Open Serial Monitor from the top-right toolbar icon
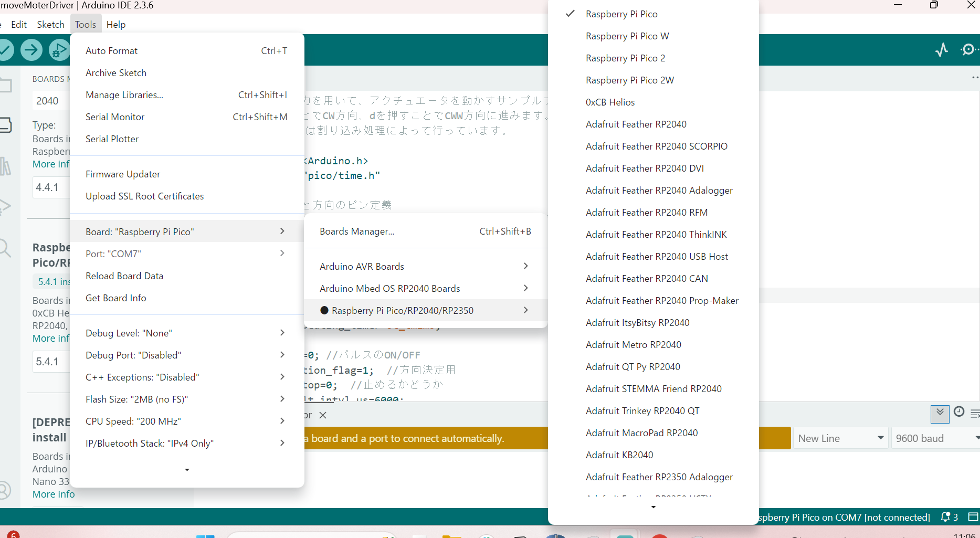This screenshot has height=538, width=980. pos(967,50)
